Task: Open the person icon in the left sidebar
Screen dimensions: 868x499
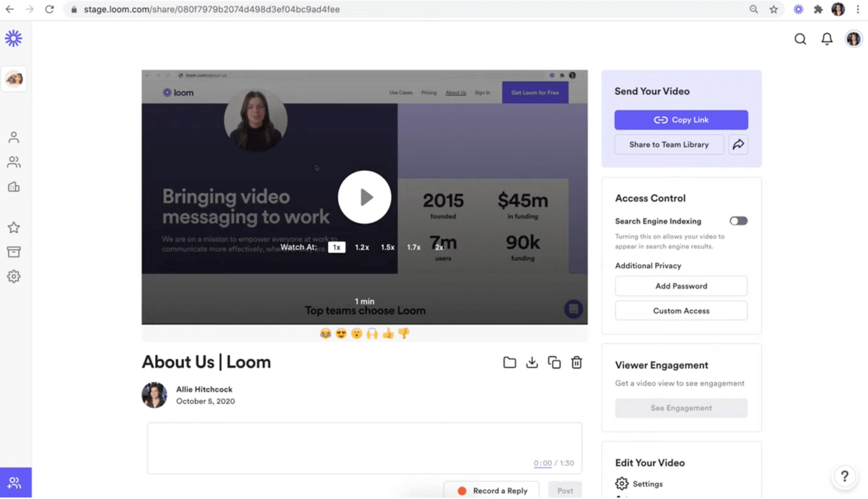Action: coord(14,137)
